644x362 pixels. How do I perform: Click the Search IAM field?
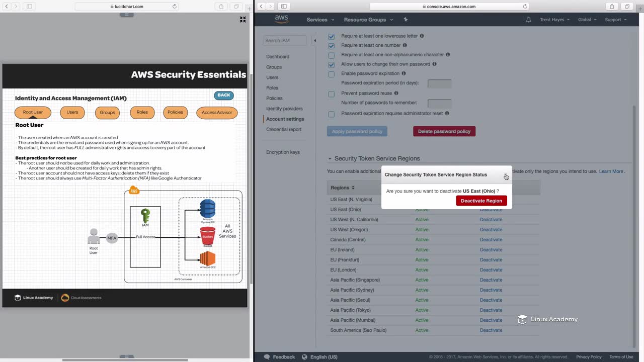[x=284, y=41]
